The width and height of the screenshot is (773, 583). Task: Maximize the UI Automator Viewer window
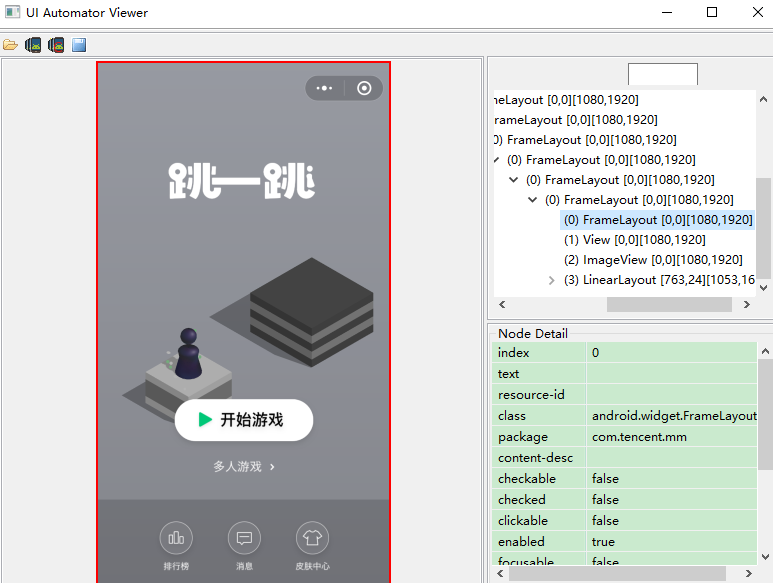712,12
